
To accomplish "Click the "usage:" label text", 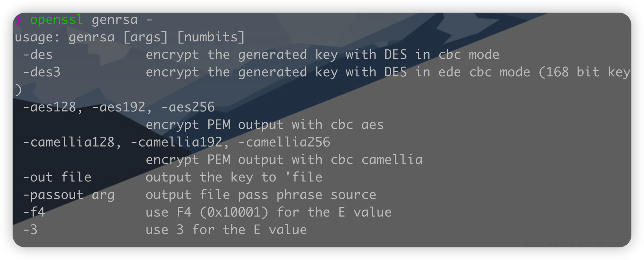I will pos(37,37).
